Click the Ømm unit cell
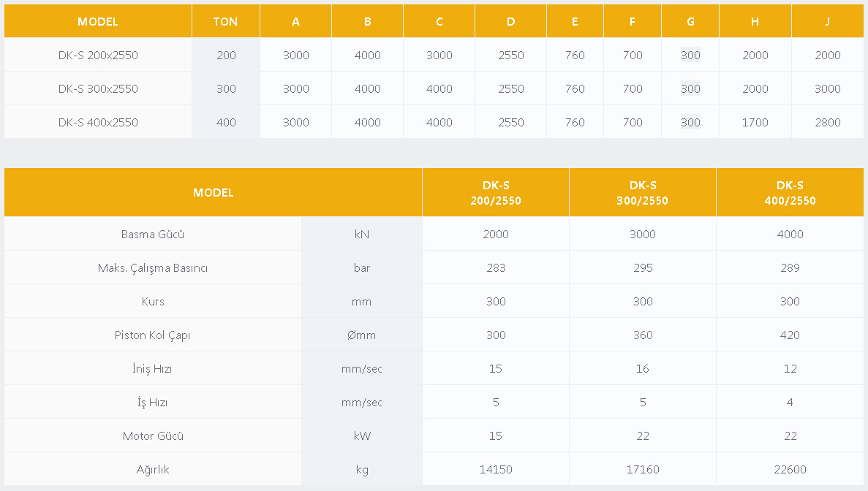 point(362,335)
